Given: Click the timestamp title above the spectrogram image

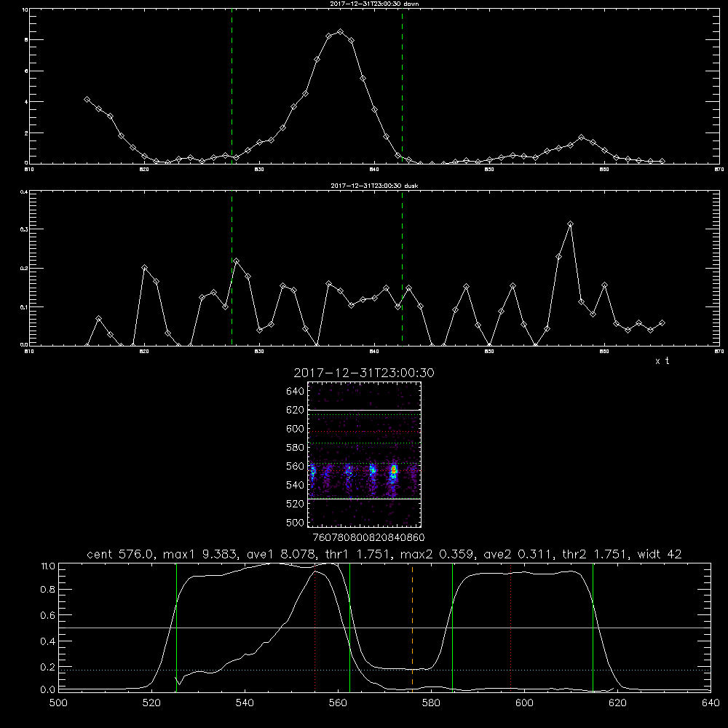Looking at the screenshot, I should click(364, 373).
